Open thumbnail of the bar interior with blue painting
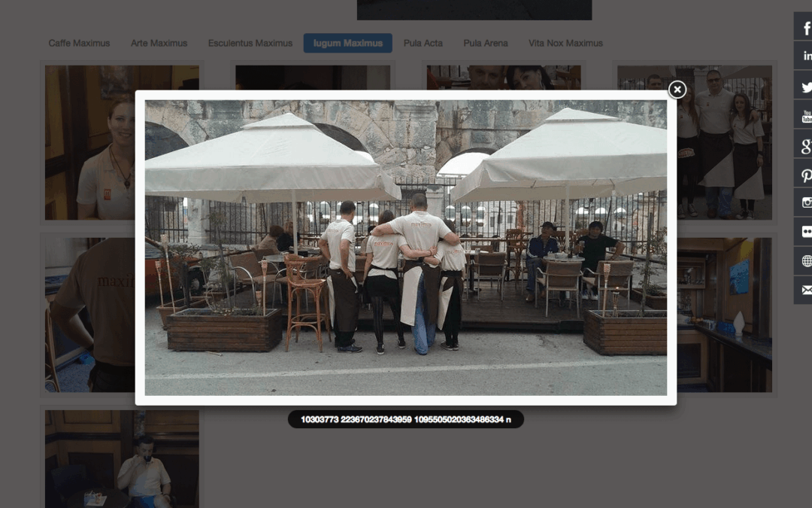The height and width of the screenshot is (508, 812). click(x=725, y=315)
